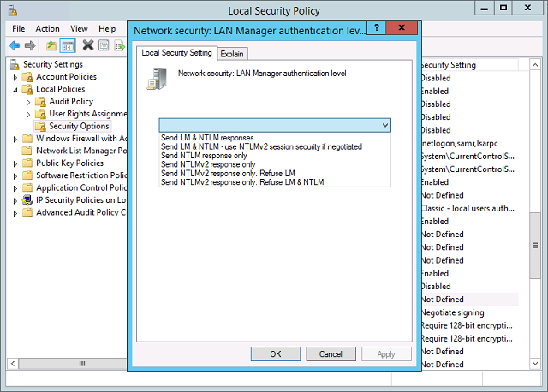The height and width of the screenshot is (392, 548).
Task: Toggle the Show/Hide Console Tree icon
Action: pyautogui.click(x=68, y=45)
